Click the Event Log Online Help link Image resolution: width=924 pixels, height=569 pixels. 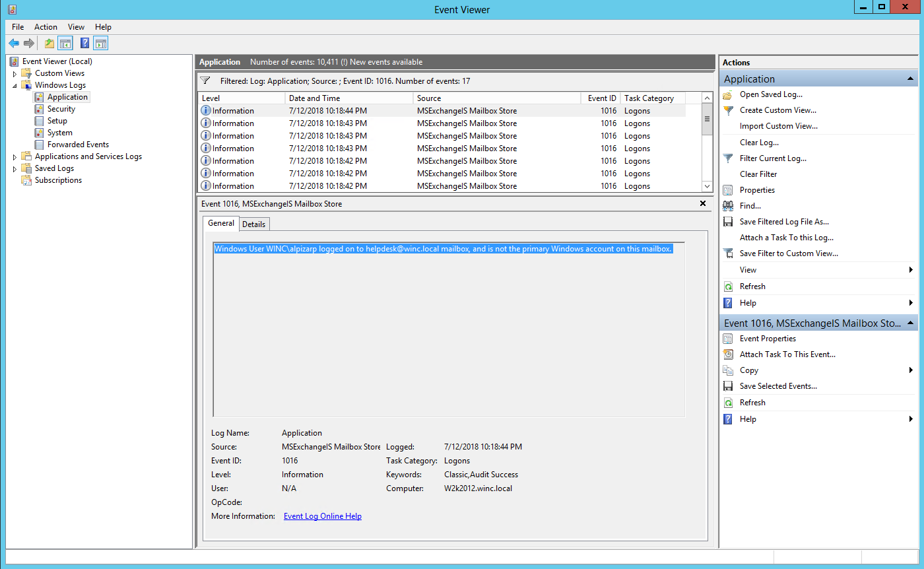[322, 516]
